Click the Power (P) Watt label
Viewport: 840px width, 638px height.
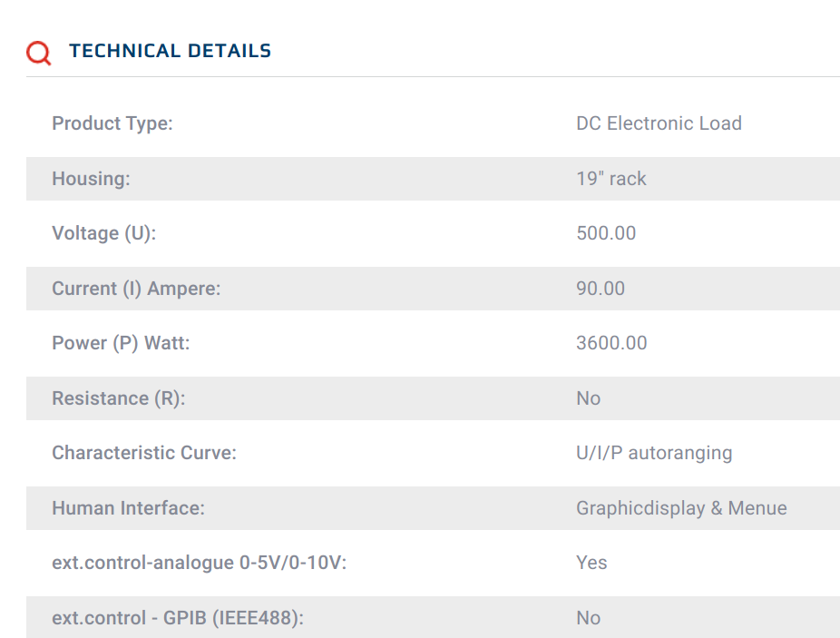[x=121, y=343]
